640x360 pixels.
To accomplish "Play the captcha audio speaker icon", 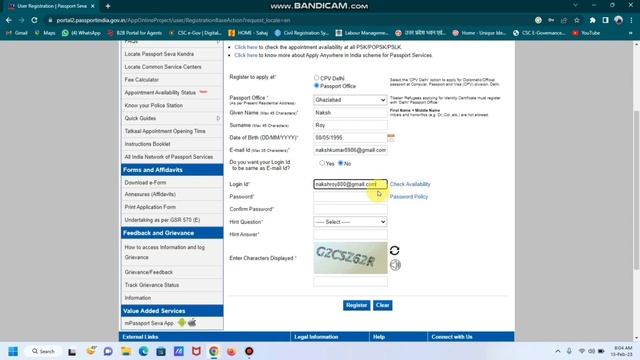I will (x=395, y=265).
